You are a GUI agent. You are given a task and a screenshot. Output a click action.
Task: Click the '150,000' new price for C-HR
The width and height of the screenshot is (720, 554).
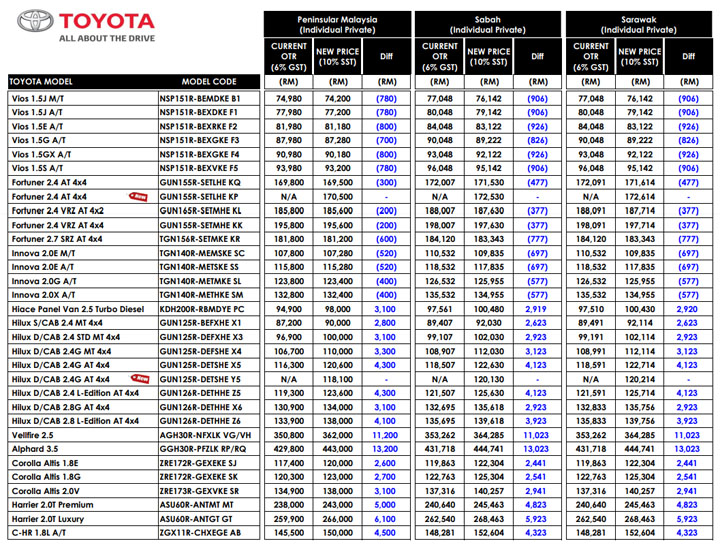pos(338,533)
